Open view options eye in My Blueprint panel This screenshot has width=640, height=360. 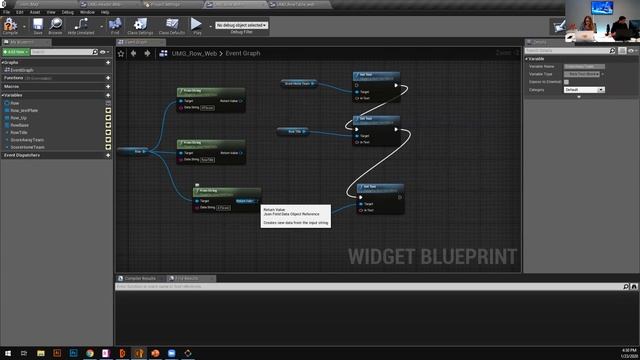pyautogui.click(x=104, y=52)
